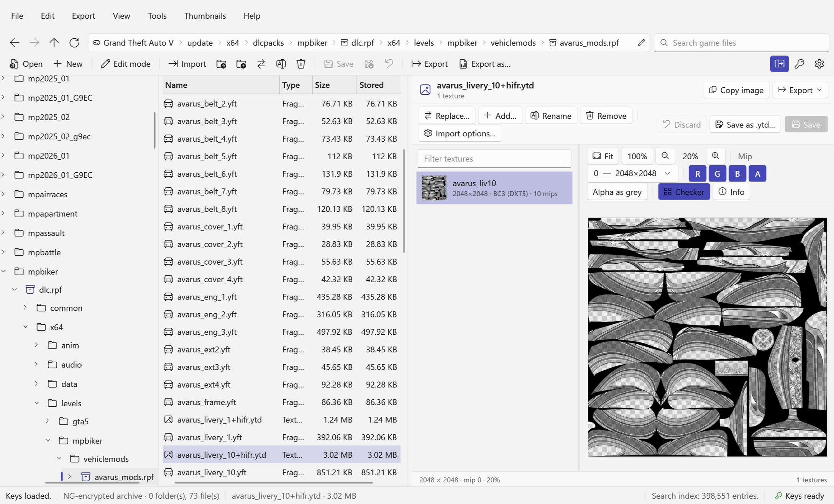The height and width of the screenshot is (504, 834).
Task: Click the Search game files field
Action: [x=742, y=43]
